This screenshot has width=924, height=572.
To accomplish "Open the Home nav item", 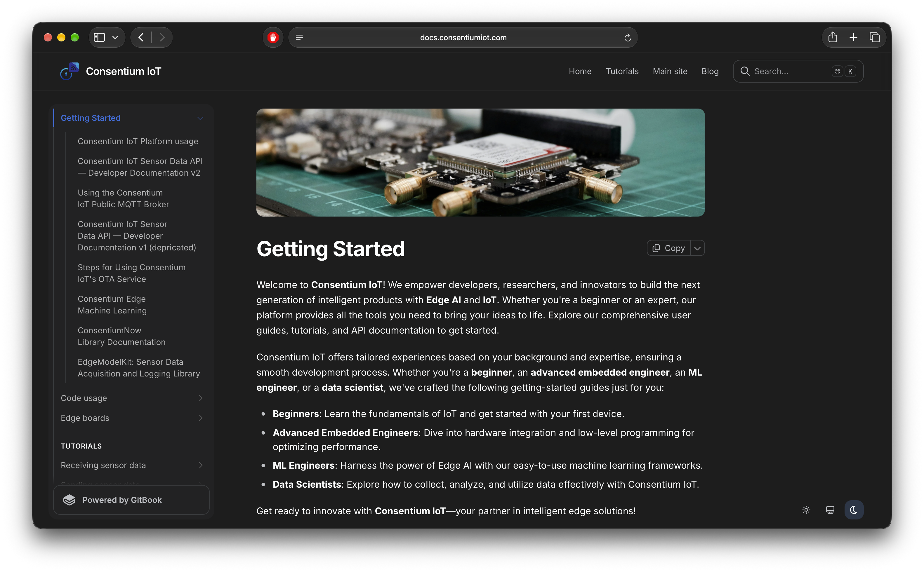I will coord(580,71).
